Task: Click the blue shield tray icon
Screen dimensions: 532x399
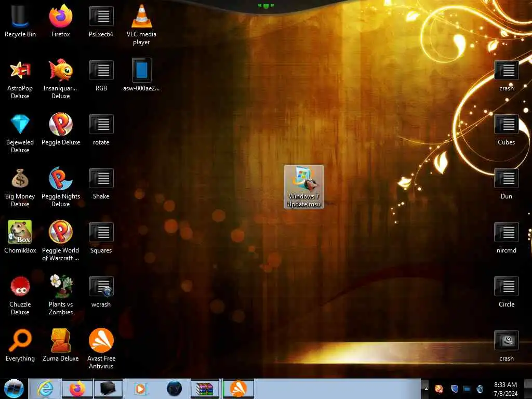Action: (x=455, y=389)
